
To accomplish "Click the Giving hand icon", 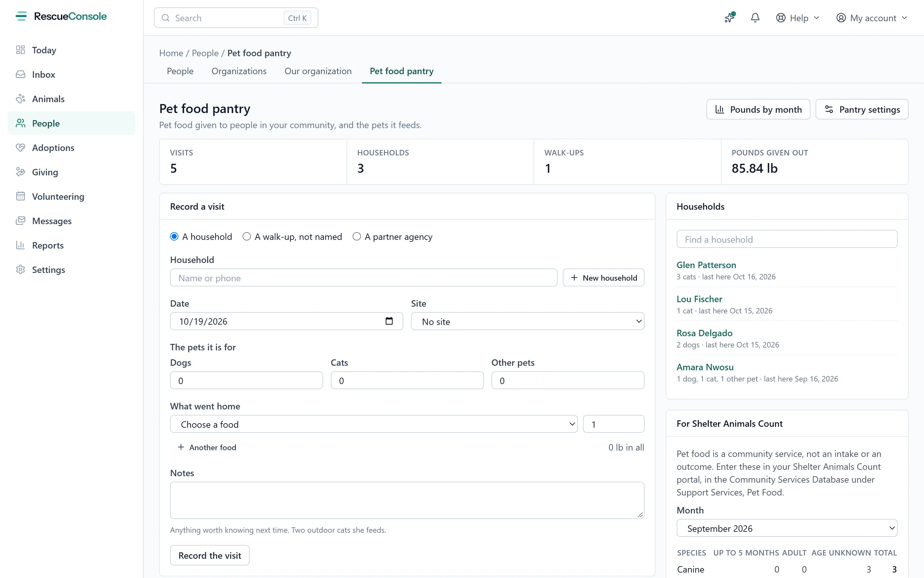I will [21, 172].
